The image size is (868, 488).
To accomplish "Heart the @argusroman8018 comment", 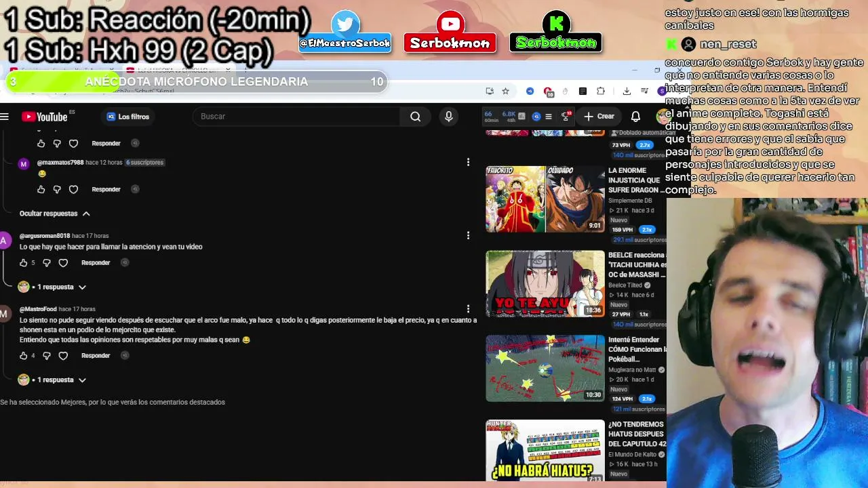I will pos(63,263).
